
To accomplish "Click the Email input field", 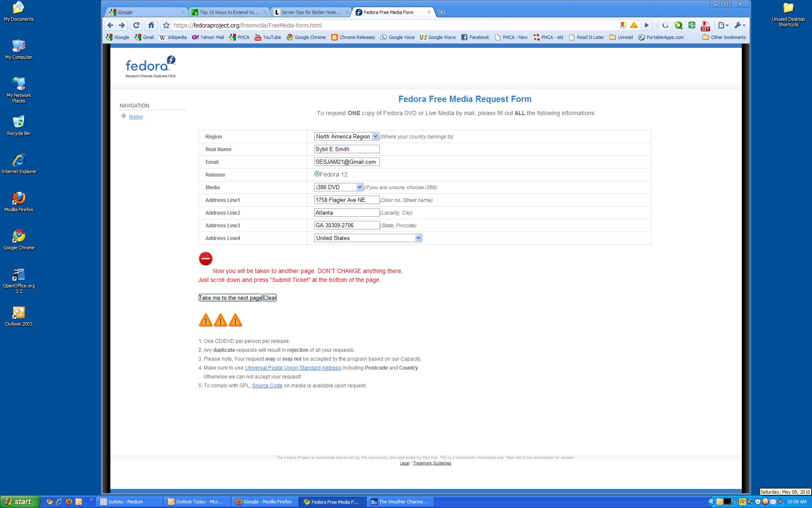I will click(347, 162).
